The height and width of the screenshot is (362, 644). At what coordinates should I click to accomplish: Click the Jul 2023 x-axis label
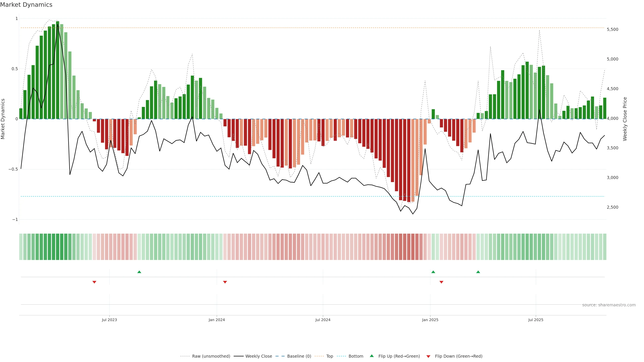[109, 320]
